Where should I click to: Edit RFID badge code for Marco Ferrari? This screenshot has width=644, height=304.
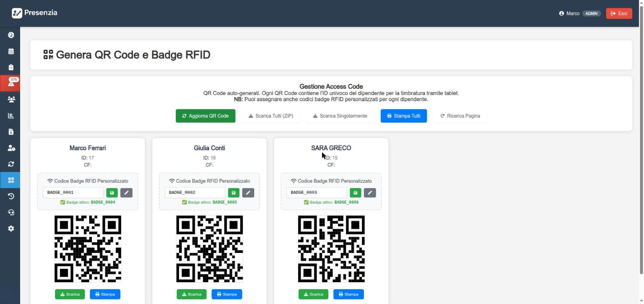pos(126,193)
